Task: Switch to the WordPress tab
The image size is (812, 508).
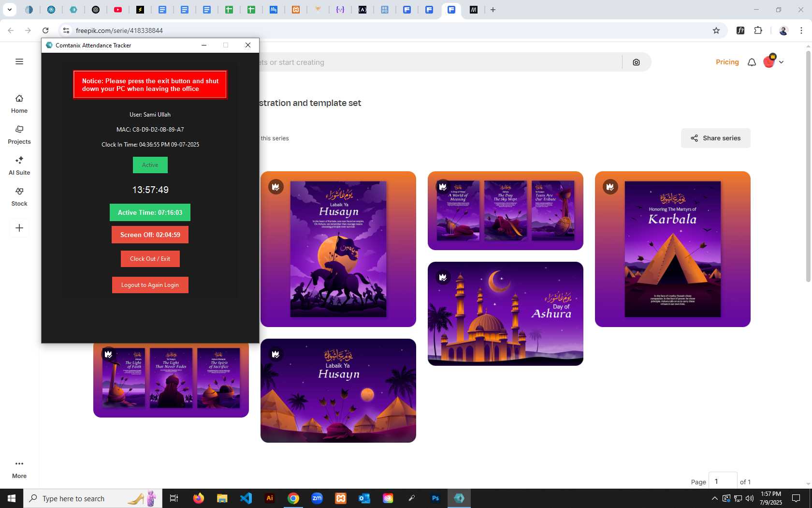Action: click(x=51, y=10)
